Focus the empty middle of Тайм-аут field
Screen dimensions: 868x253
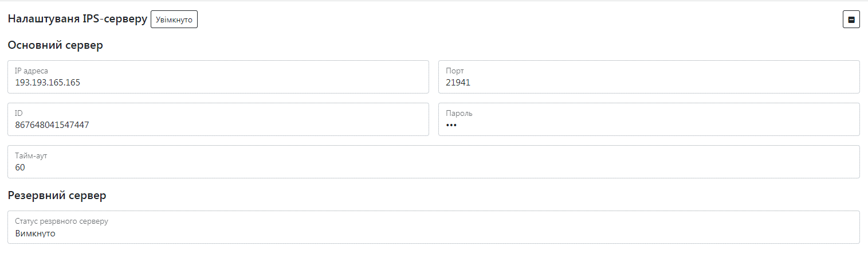tap(434, 162)
